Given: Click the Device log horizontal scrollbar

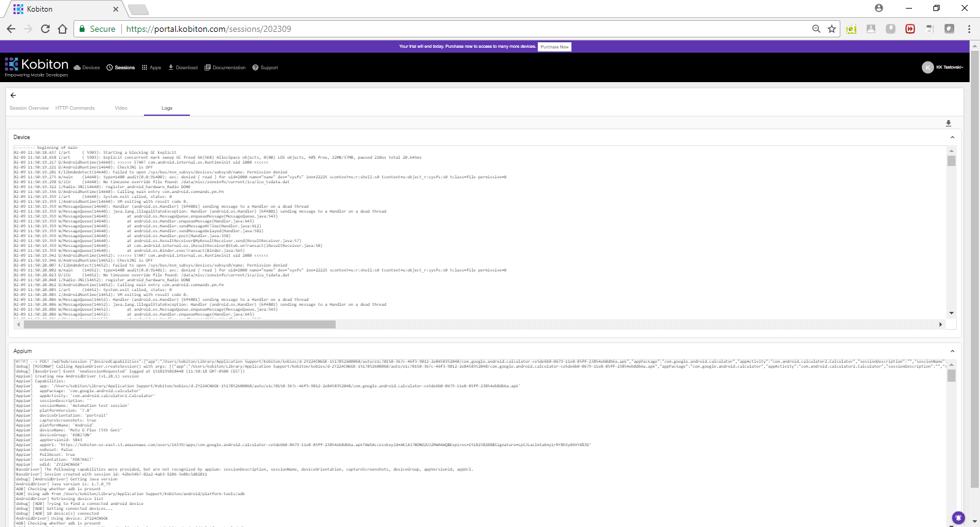Looking at the screenshot, I should click(179, 324).
